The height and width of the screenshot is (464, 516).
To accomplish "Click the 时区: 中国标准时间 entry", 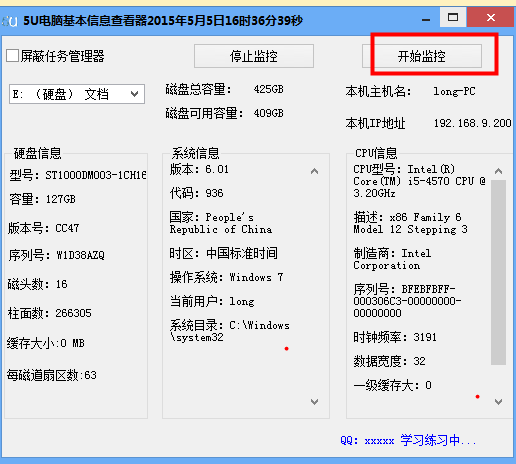I will pyautogui.click(x=224, y=253).
